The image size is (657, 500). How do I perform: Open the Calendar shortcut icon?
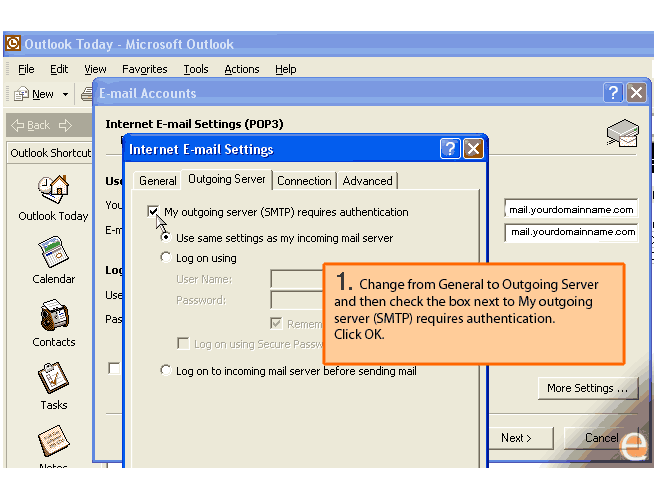click(53, 252)
